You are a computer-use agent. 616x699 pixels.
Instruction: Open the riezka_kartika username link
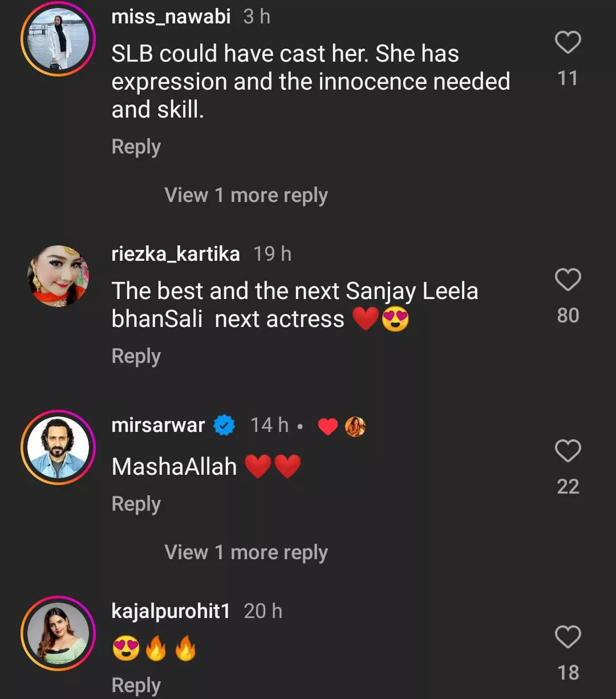click(x=175, y=254)
